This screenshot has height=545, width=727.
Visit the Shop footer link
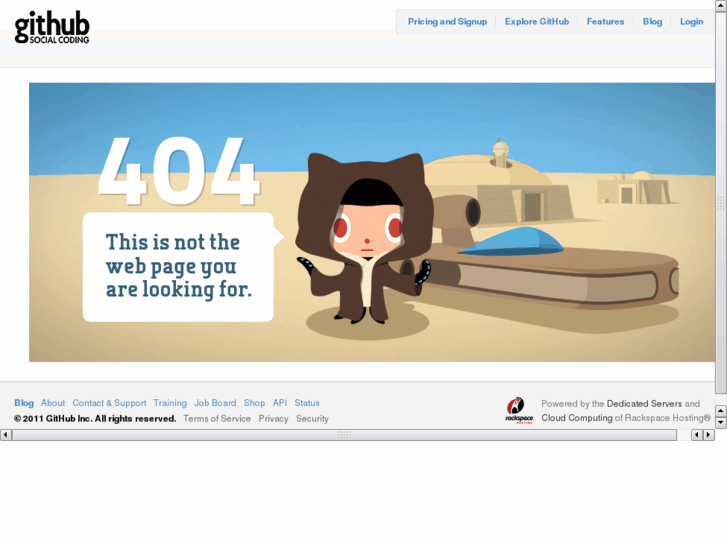(254, 403)
